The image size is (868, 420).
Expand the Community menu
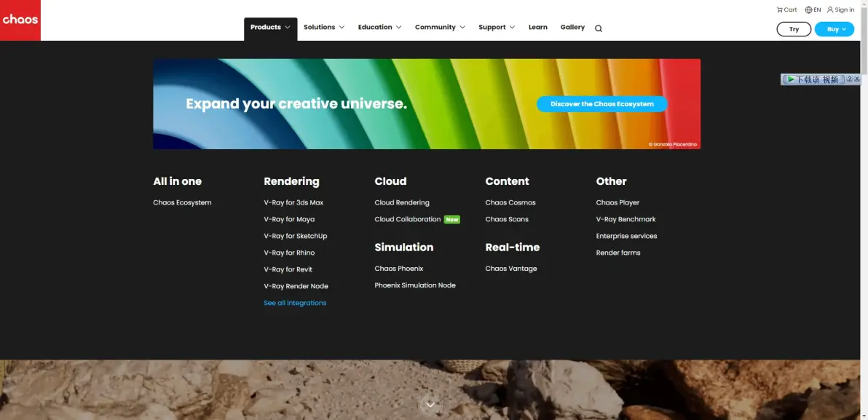click(x=440, y=27)
